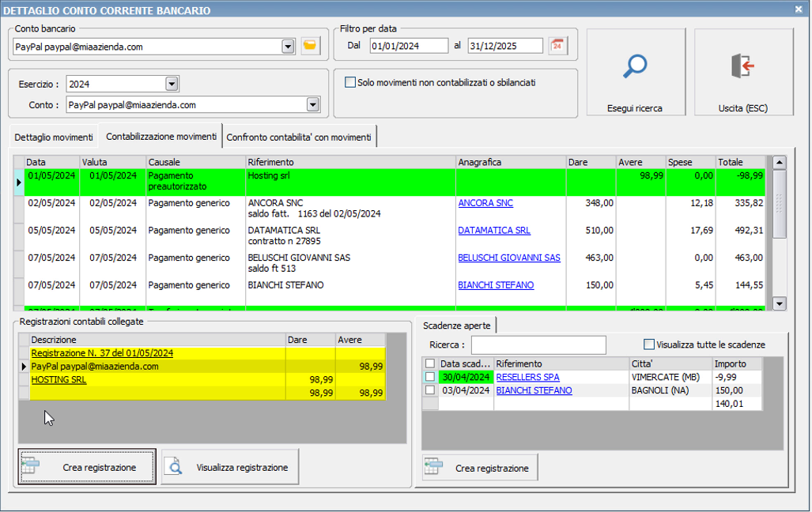Open BIANCHI STEFANO link in Anagrafica column

496,285
